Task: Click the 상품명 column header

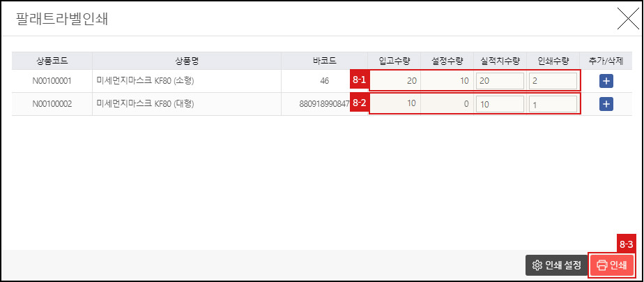Action: (186, 61)
